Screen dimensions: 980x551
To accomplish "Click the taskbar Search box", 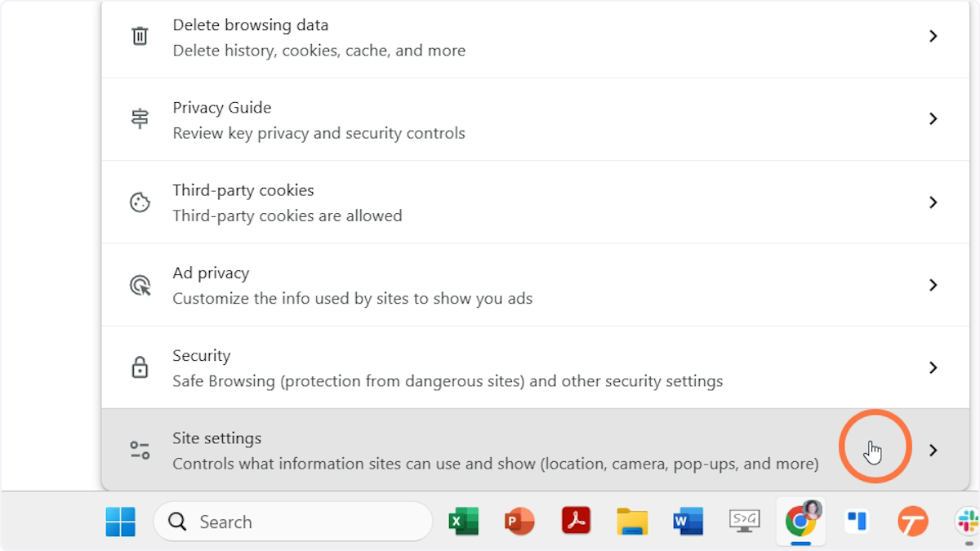I will point(292,522).
